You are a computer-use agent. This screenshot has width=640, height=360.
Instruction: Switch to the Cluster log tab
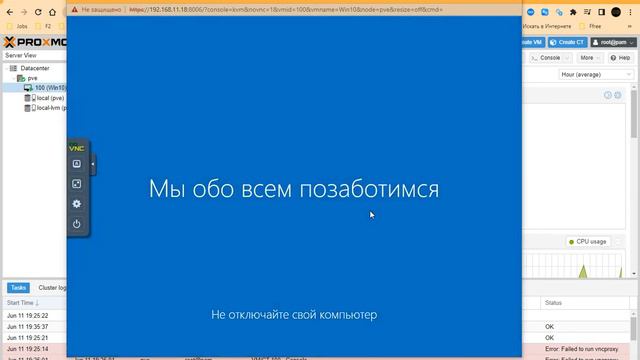[52, 288]
